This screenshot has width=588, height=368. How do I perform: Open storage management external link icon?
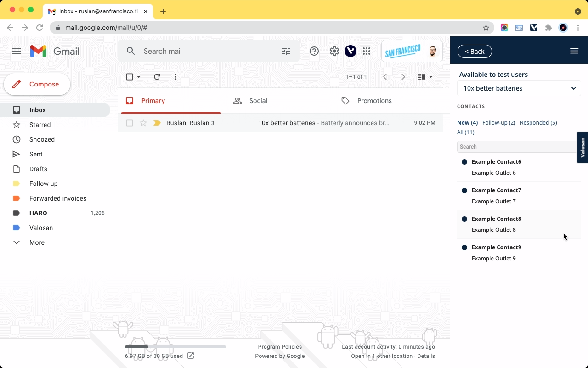pyautogui.click(x=191, y=356)
